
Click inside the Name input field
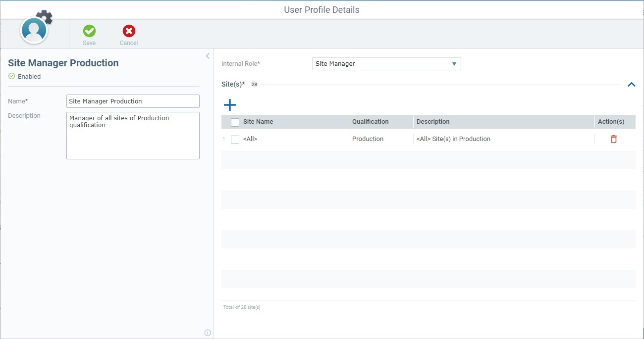pyautogui.click(x=132, y=101)
